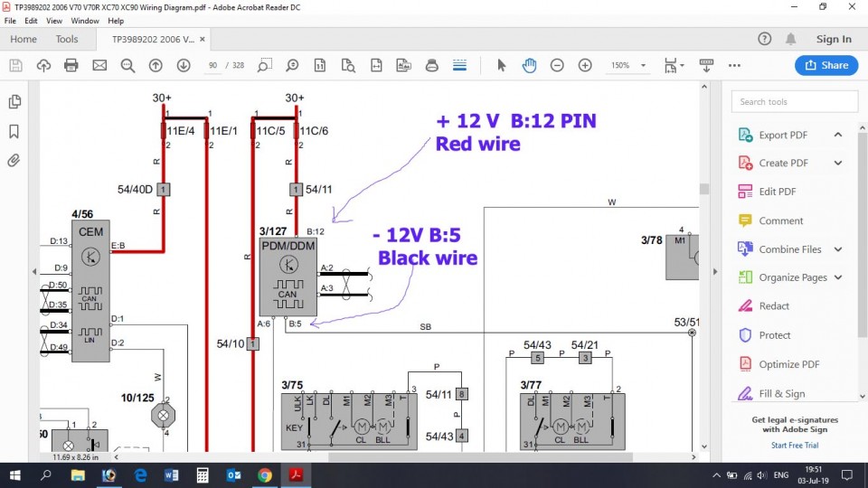Click the document vertical scrollbar thumb
868x488 pixels.
[x=704, y=189]
